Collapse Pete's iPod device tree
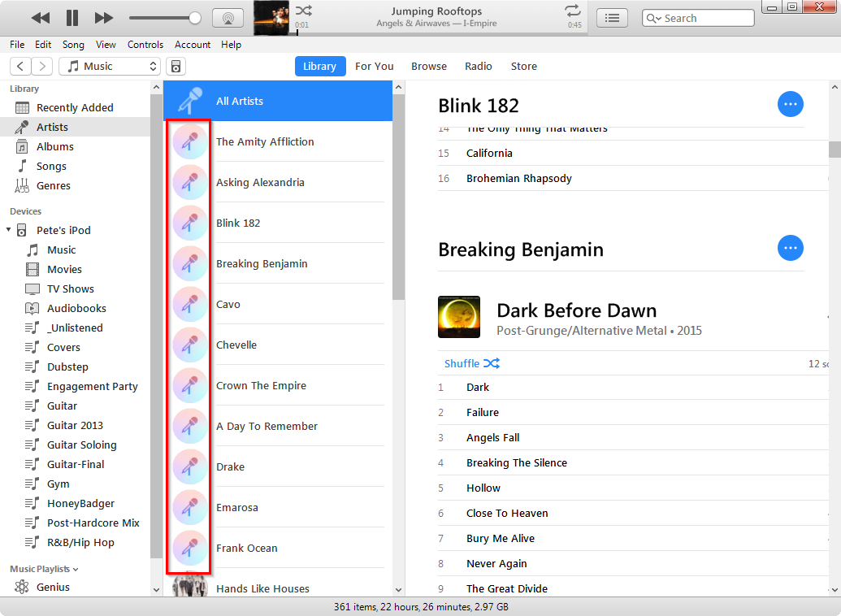The image size is (841, 616). pyautogui.click(x=9, y=230)
